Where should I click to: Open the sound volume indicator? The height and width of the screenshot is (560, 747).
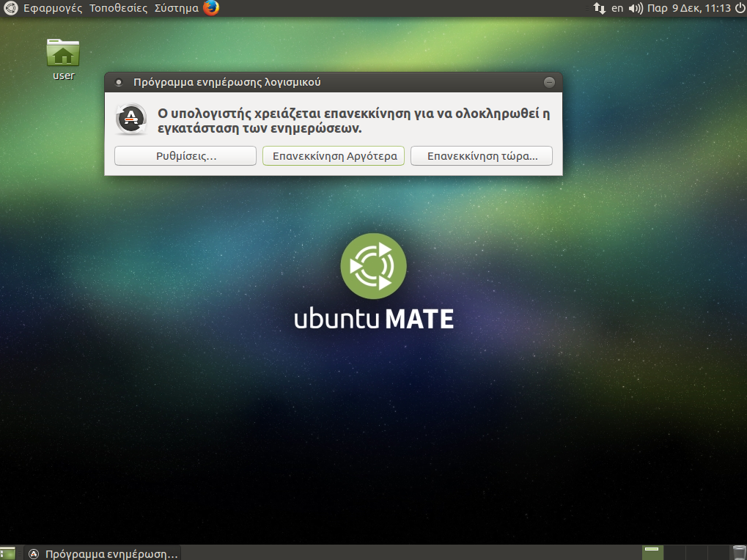coord(635,9)
